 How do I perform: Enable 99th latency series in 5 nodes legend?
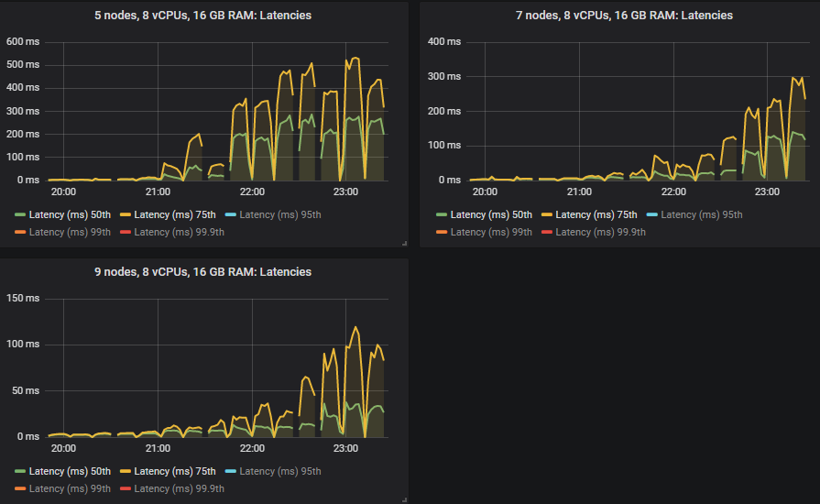pos(64,232)
